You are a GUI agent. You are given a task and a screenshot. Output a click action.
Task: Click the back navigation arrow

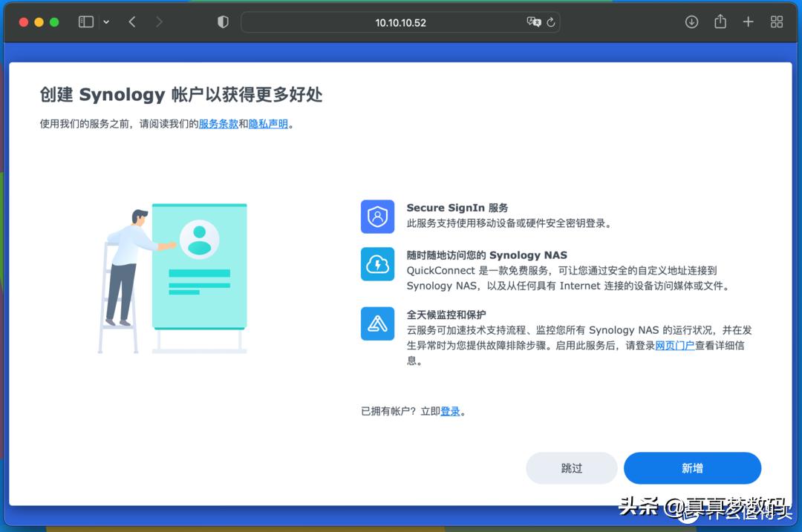click(x=131, y=22)
